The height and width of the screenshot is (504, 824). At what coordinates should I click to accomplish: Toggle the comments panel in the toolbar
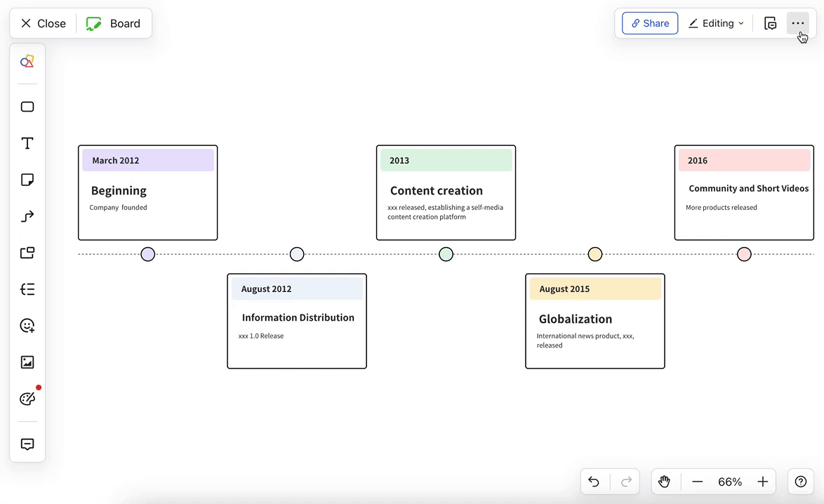click(770, 23)
